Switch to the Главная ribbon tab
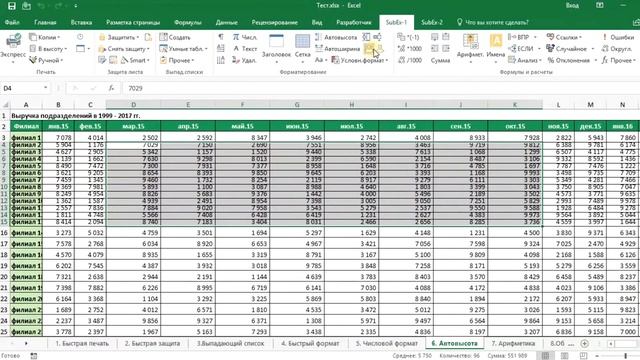Image resolution: width=640 pixels, height=360 pixels. [x=45, y=22]
